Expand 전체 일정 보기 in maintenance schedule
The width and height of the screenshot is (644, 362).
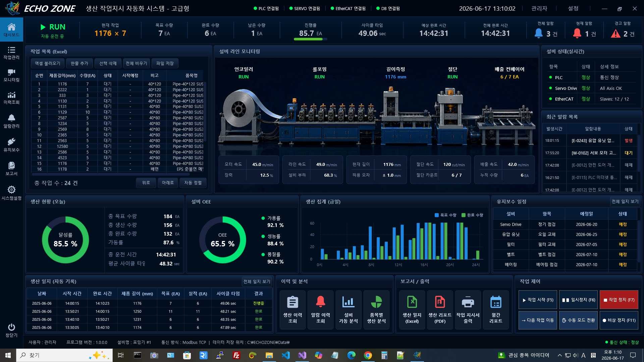625,201
